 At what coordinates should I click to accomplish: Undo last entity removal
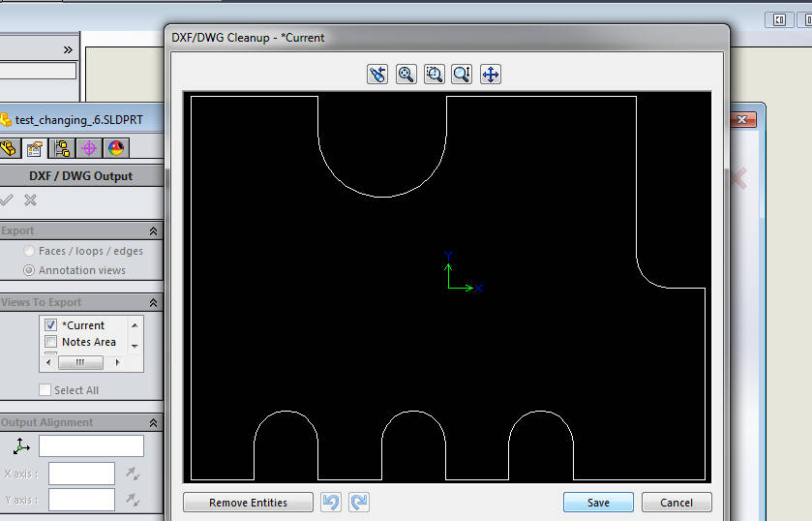(x=331, y=503)
